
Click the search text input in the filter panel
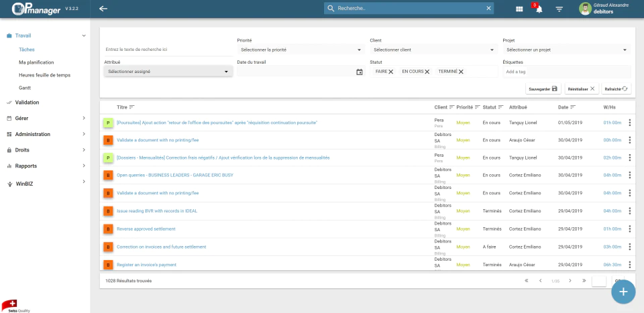(x=168, y=50)
